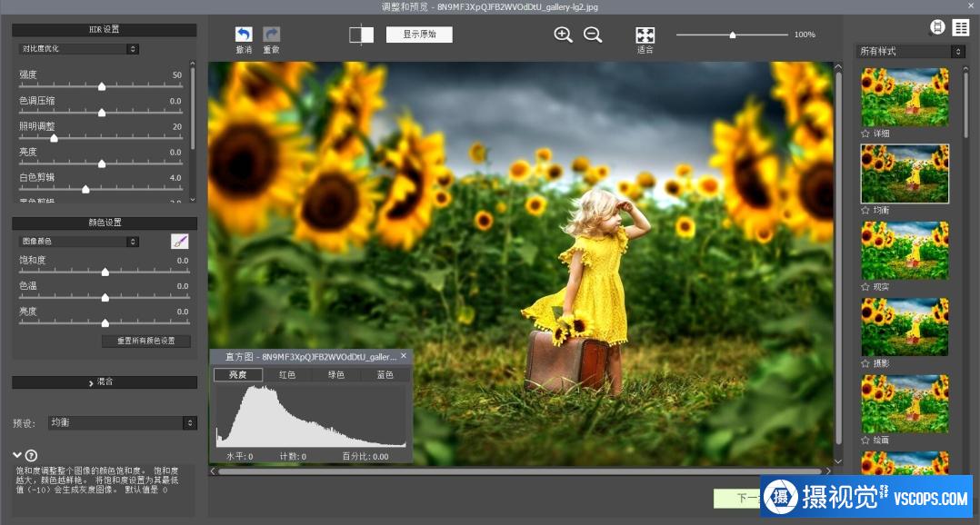The height and width of the screenshot is (525, 980).
Task: Click the redo (重做) arrow icon
Action: (x=271, y=35)
